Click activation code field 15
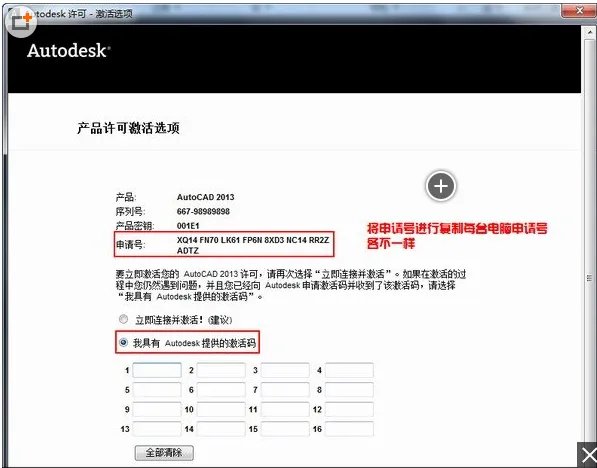 (285, 429)
